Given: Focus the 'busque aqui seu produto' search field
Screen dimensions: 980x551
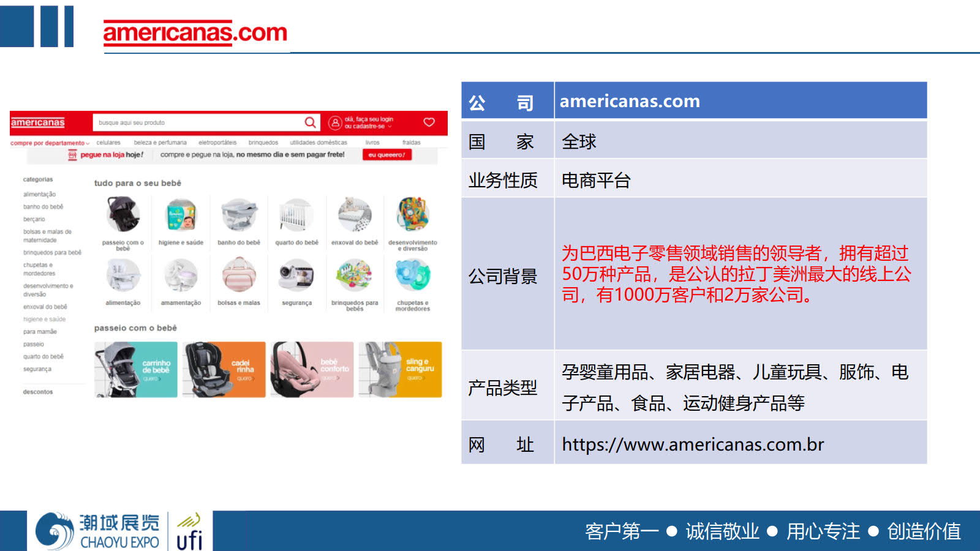Looking at the screenshot, I should [x=206, y=122].
